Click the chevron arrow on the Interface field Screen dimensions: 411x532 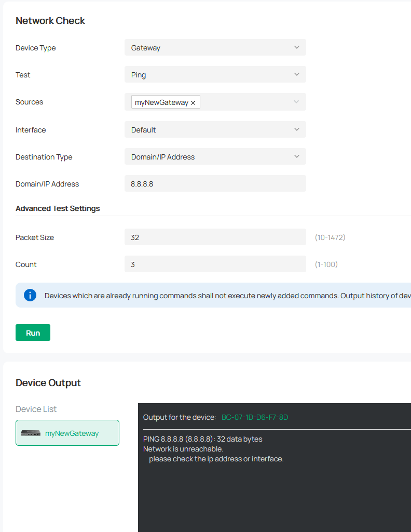click(296, 129)
